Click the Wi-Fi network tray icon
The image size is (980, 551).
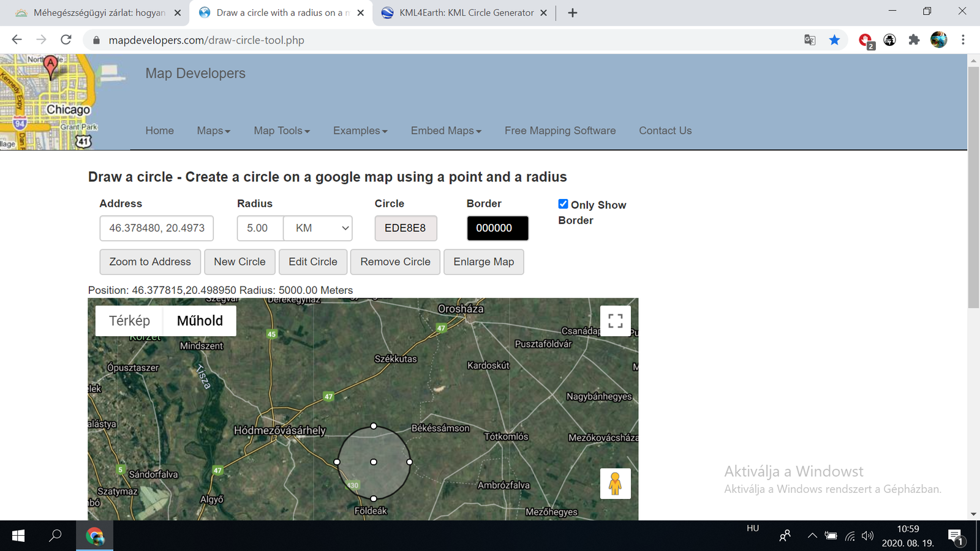pos(850,536)
